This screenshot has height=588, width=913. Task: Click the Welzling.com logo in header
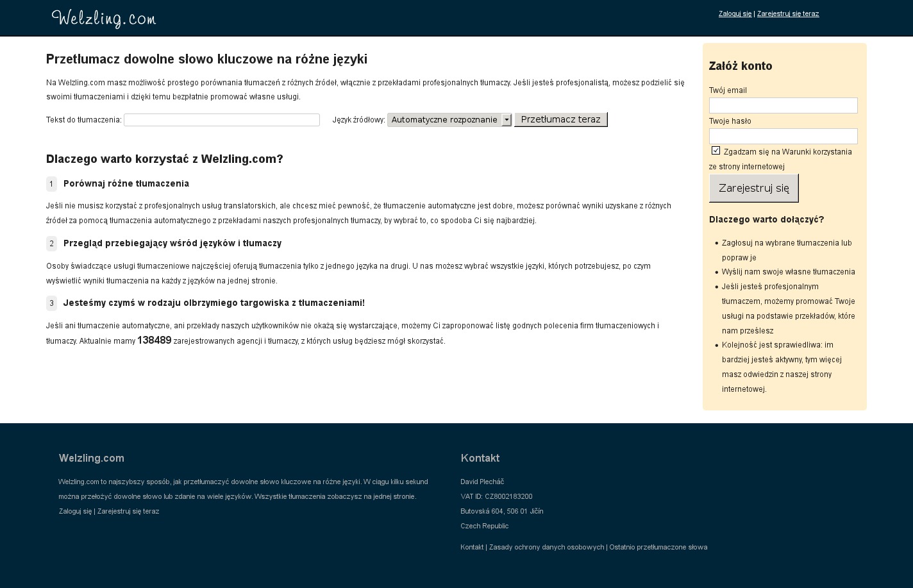pos(104,18)
